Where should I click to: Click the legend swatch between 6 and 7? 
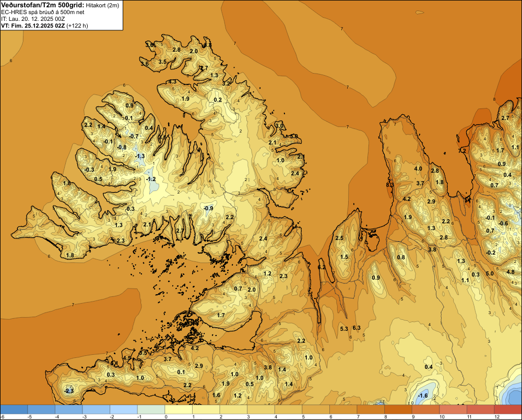tap(343, 410)
